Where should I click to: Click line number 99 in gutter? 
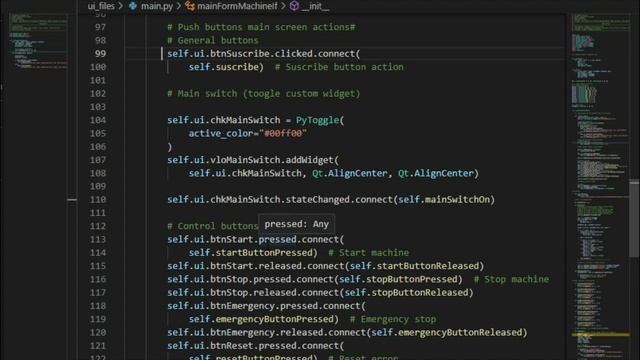[100, 54]
